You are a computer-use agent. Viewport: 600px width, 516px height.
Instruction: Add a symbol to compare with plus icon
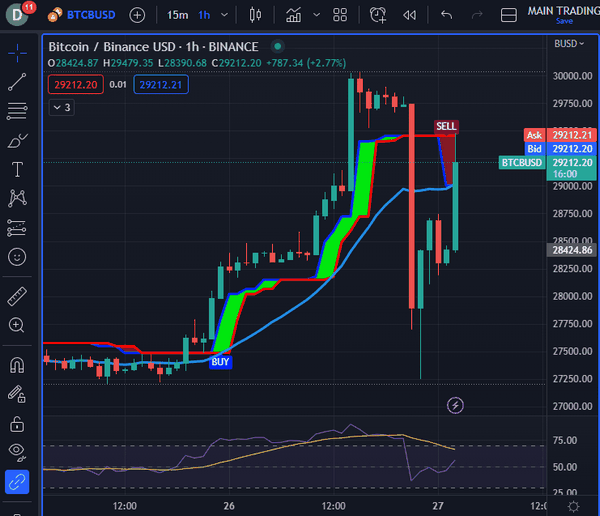[137, 15]
